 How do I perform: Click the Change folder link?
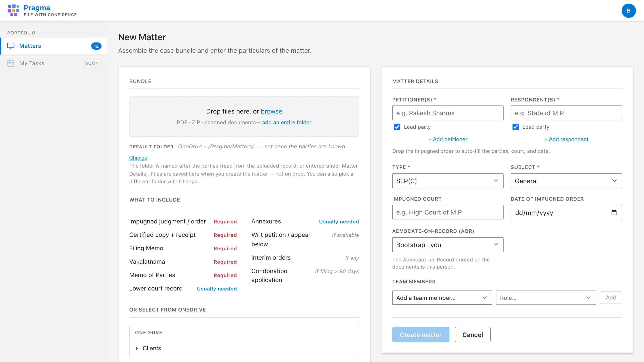[x=138, y=158]
